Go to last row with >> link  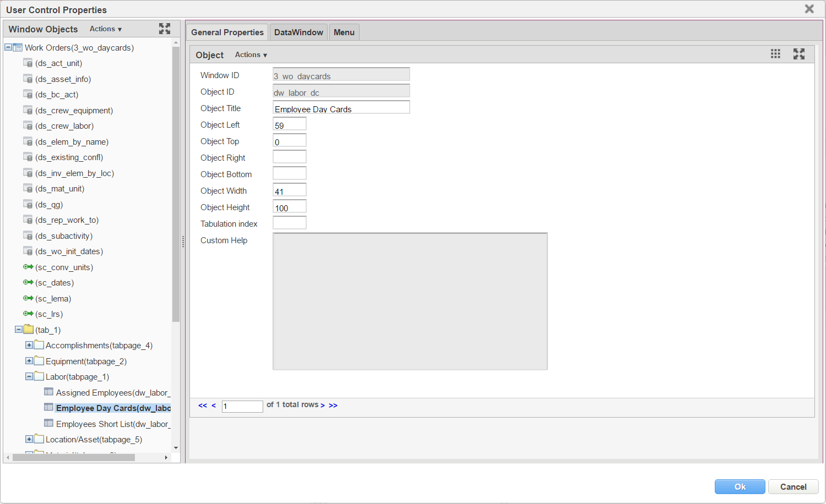pyautogui.click(x=333, y=406)
